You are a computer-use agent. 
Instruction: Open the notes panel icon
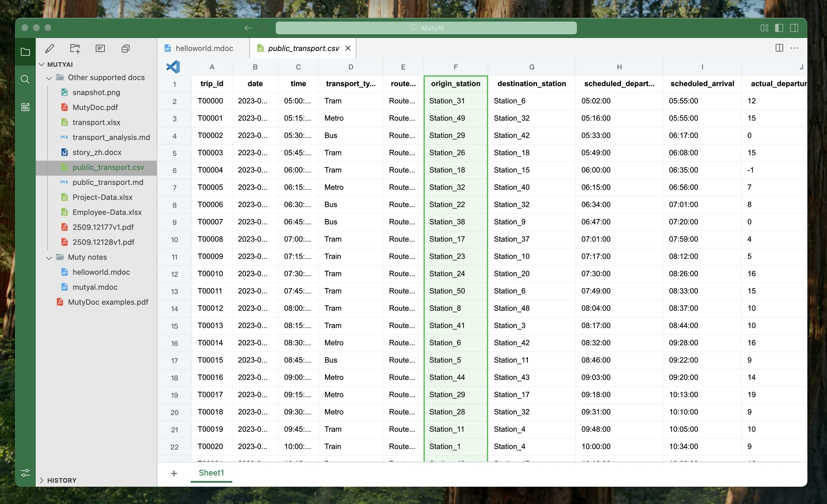click(x=100, y=48)
